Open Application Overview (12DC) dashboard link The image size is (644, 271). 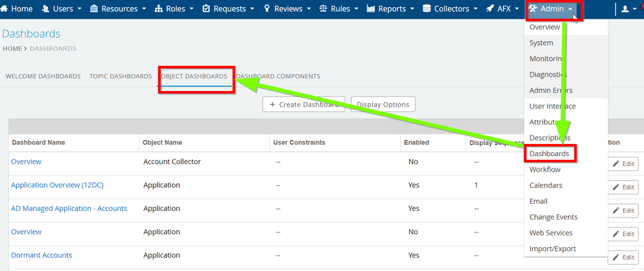click(57, 185)
